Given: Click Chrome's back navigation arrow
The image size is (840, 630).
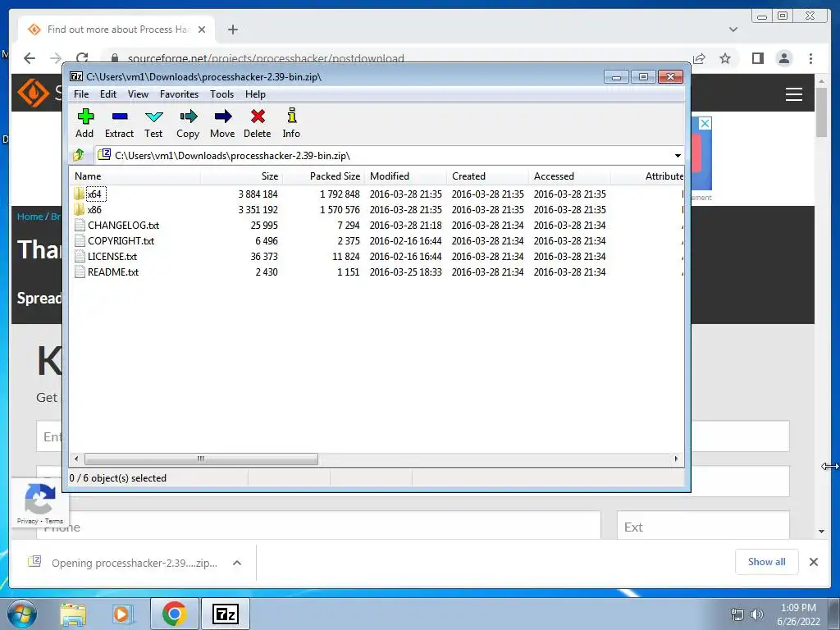Looking at the screenshot, I should coord(30,58).
